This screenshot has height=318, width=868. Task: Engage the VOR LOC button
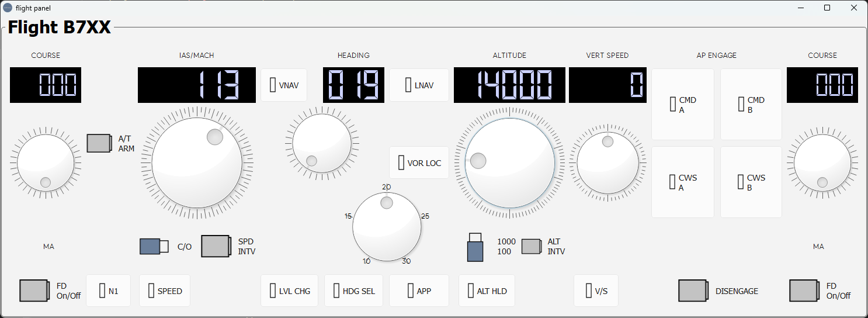[419, 163]
